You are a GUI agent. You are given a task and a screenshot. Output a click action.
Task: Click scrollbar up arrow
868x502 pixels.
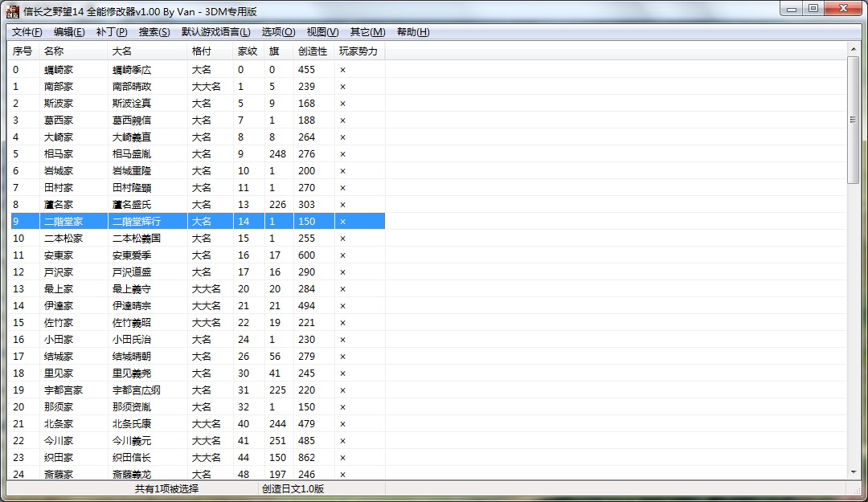(853, 49)
